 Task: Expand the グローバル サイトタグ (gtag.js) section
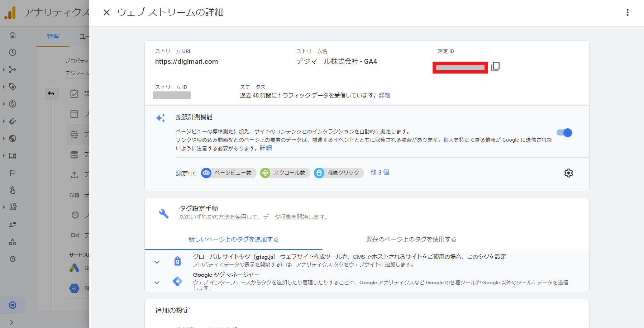[157, 262]
